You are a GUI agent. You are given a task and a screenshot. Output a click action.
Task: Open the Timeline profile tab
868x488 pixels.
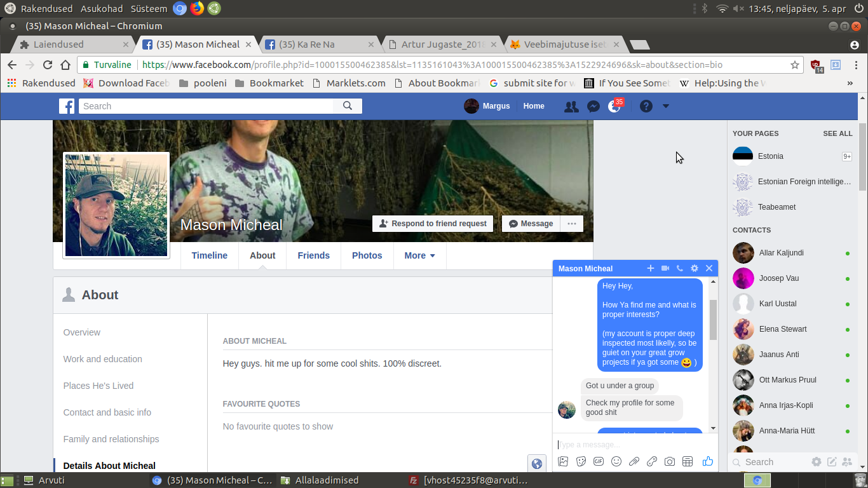[x=210, y=255]
